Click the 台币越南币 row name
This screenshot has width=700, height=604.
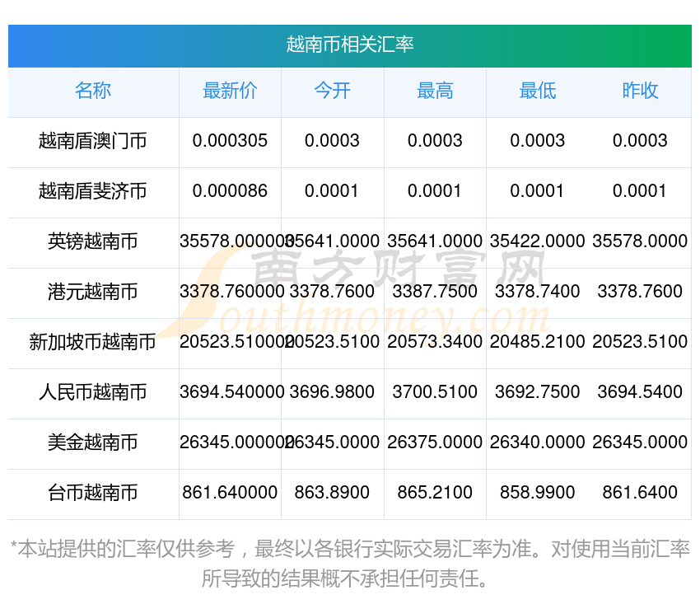pyautogui.click(x=93, y=493)
